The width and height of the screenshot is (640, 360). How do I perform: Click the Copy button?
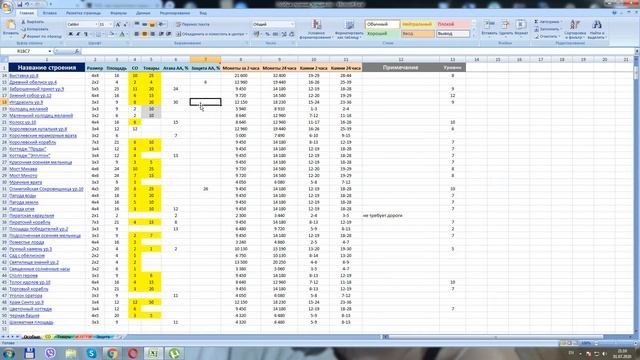[x=35, y=29]
